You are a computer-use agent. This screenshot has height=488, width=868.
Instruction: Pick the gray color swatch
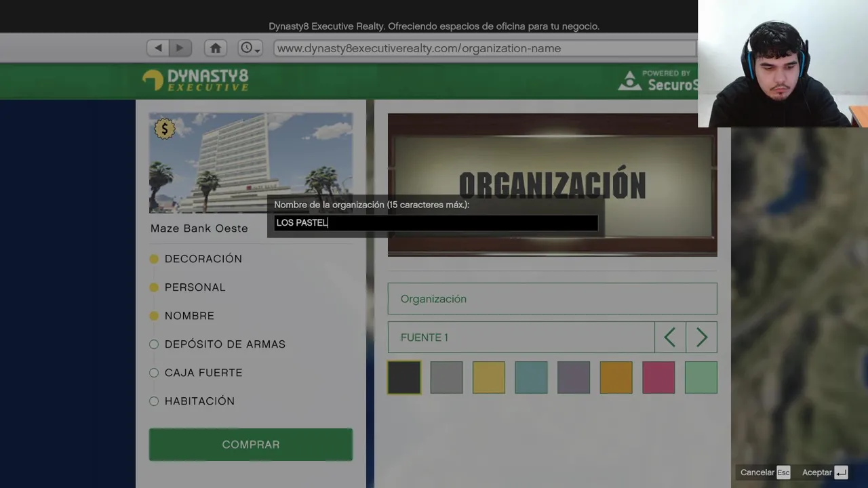click(446, 378)
